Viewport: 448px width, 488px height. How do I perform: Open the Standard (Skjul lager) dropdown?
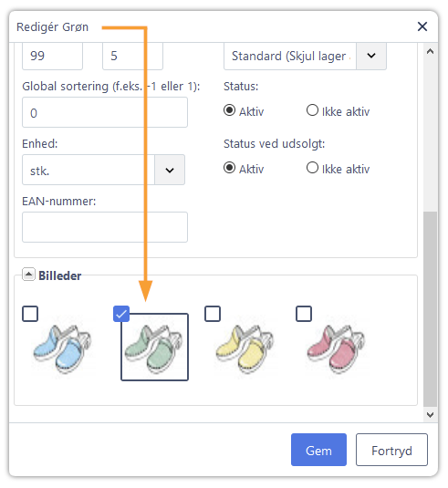click(x=370, y=56)
